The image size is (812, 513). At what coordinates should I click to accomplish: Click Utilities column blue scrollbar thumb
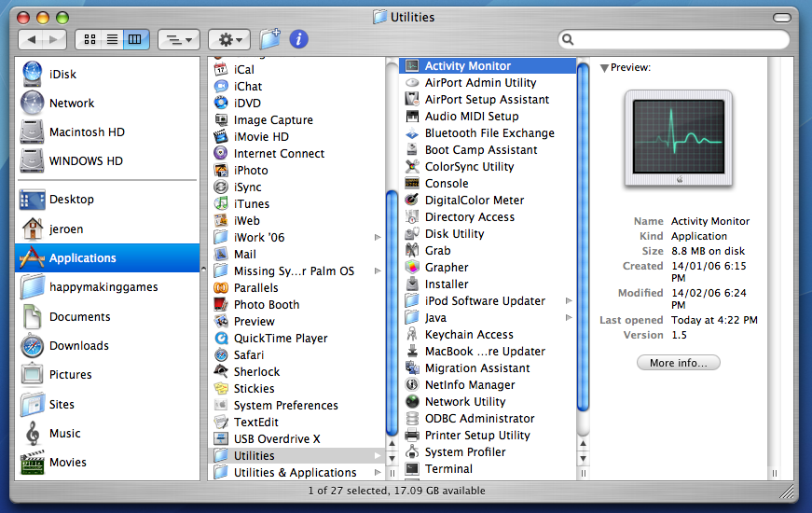pos(583,236)
